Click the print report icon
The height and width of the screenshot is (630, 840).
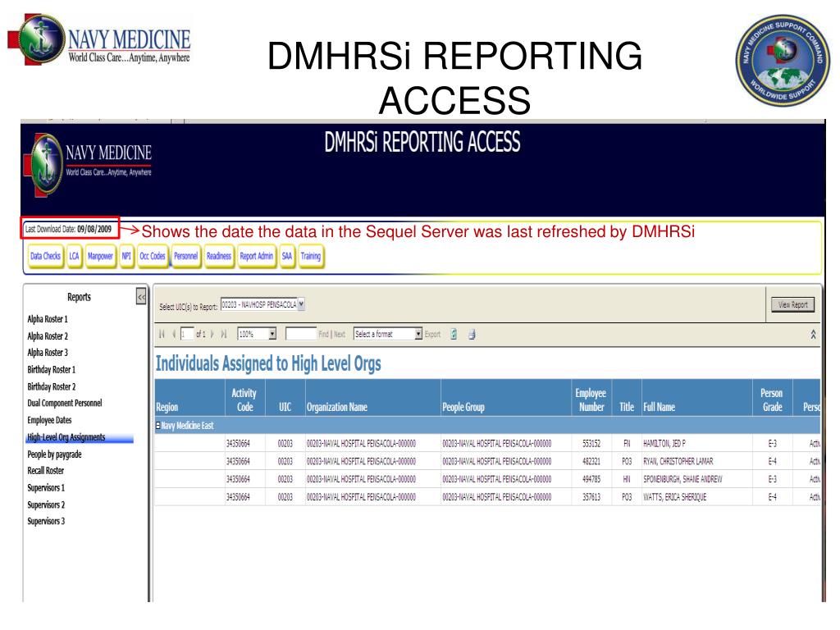pos(472,335)
